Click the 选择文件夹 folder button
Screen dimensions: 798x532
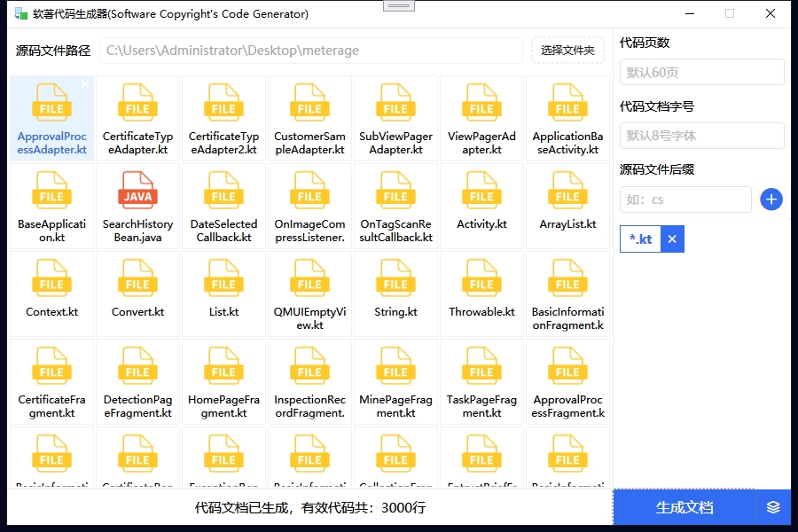coord(567,50)
